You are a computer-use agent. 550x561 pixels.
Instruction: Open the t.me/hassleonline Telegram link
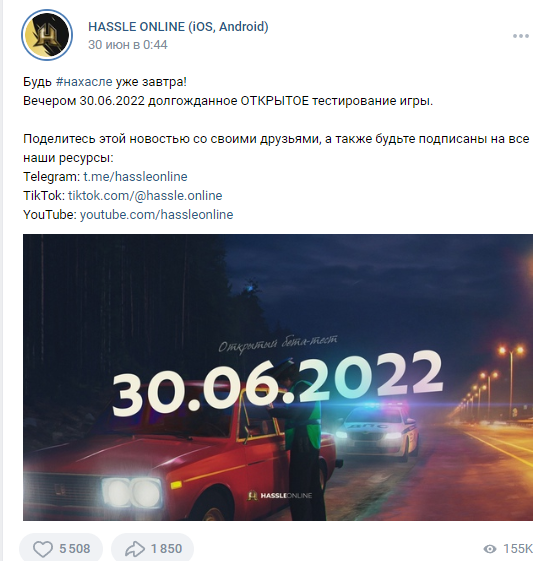pos(135,177)
